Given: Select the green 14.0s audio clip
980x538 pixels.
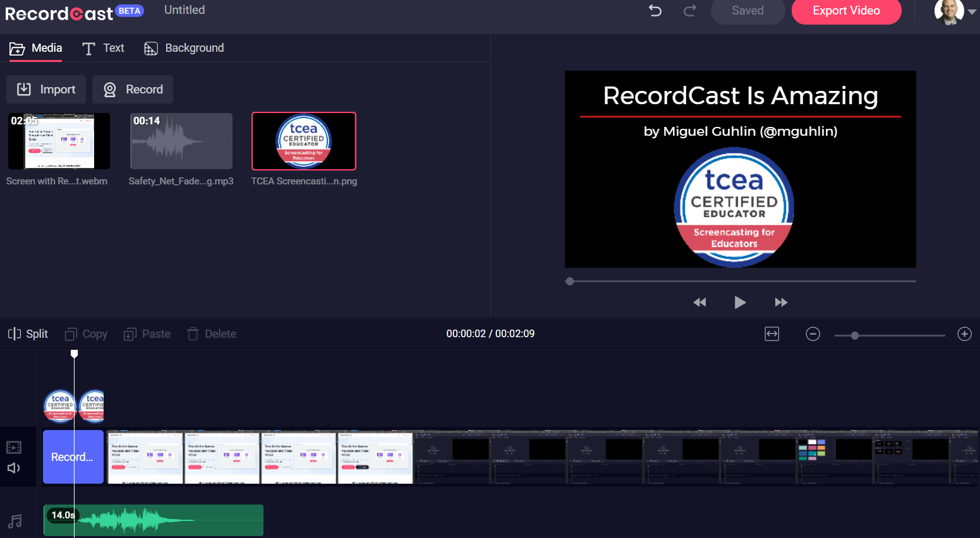Looking at the screenshot, I should 154,520.
